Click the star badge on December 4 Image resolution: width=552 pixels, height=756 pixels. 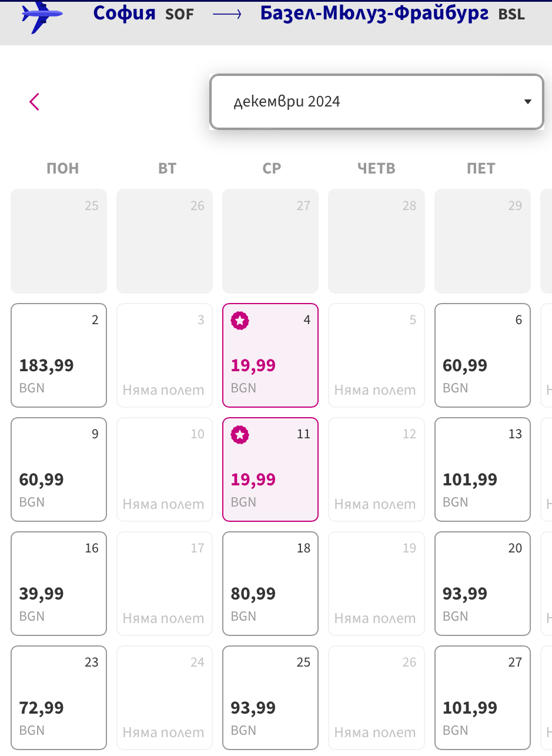(240, 321)
